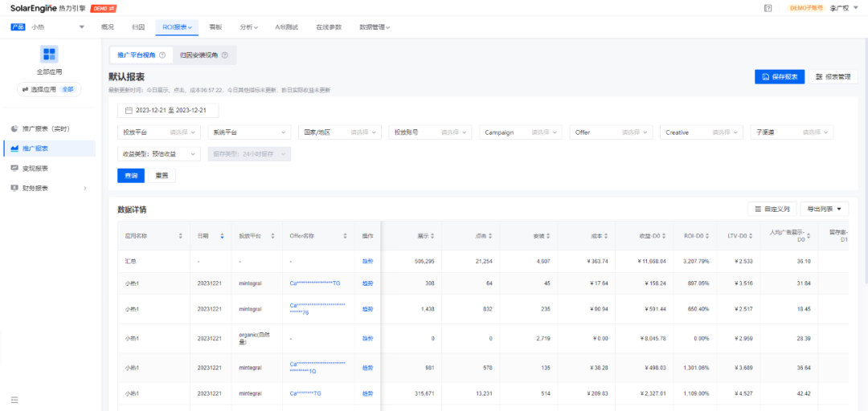Open the 国家/地区 filter dropdown
The height and width of the screenshot is (411, 868).
[339, 132]
